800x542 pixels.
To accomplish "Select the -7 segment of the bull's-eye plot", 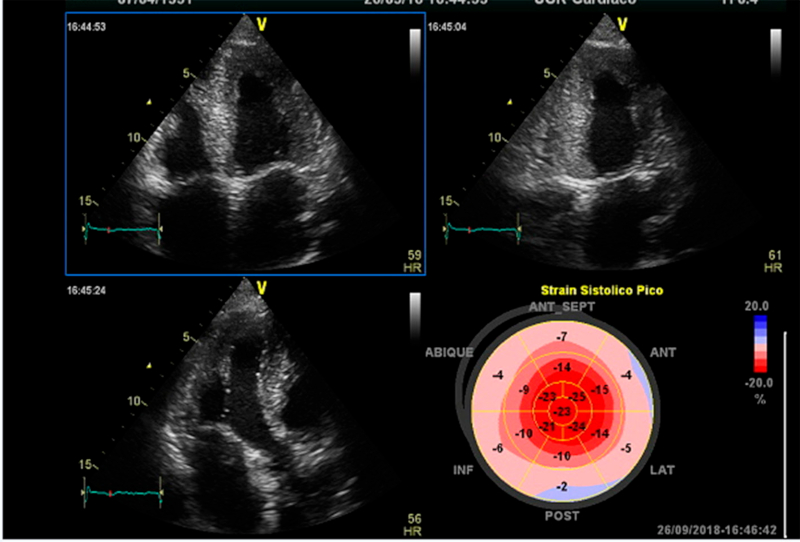I will [x=564, y=337].
